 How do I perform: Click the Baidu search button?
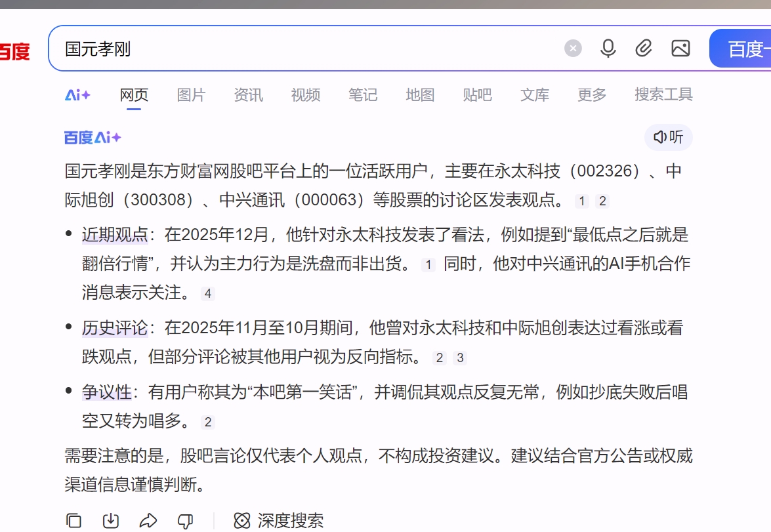click(740, 48)
